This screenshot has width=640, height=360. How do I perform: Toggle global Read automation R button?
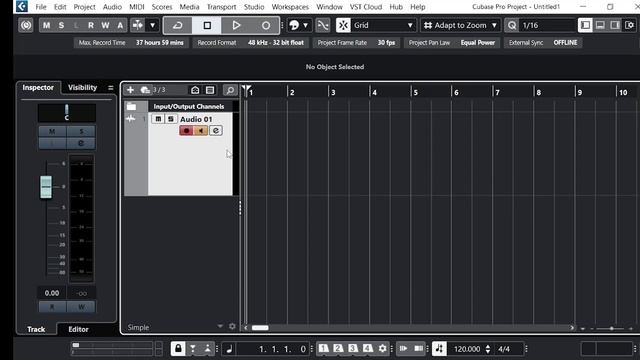[x=91, y=25]
